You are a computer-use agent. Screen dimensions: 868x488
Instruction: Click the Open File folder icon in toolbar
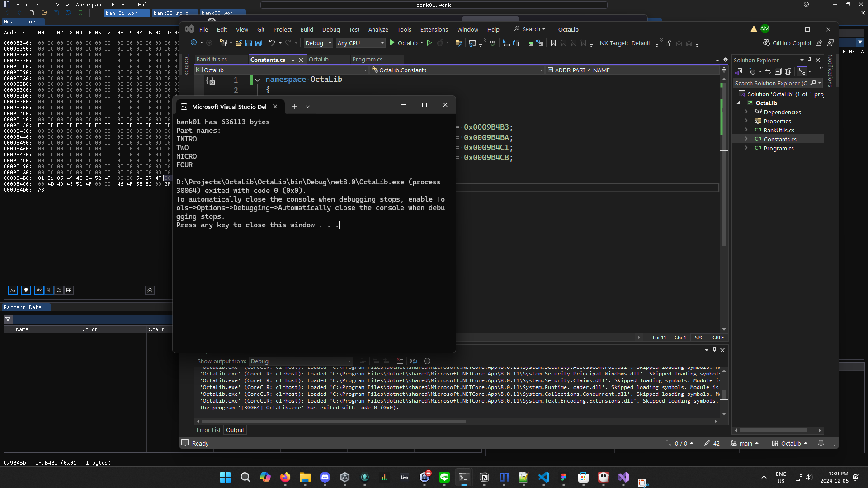238,43
